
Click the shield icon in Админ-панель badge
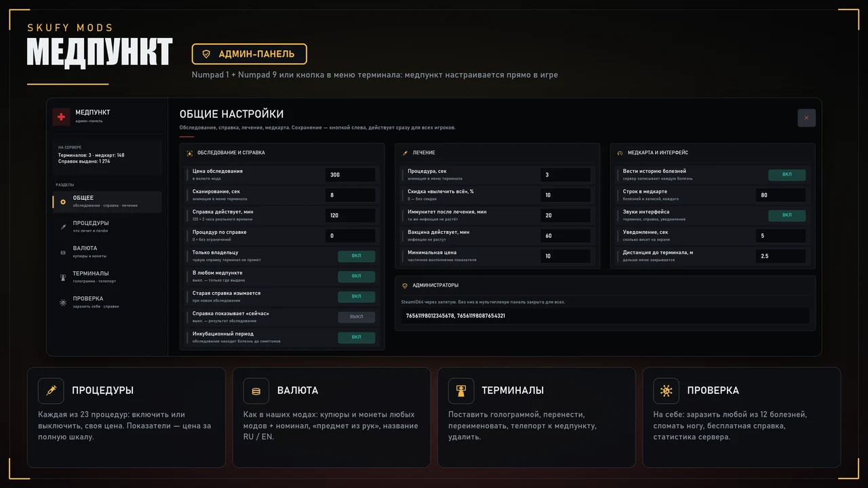(206, 54)
